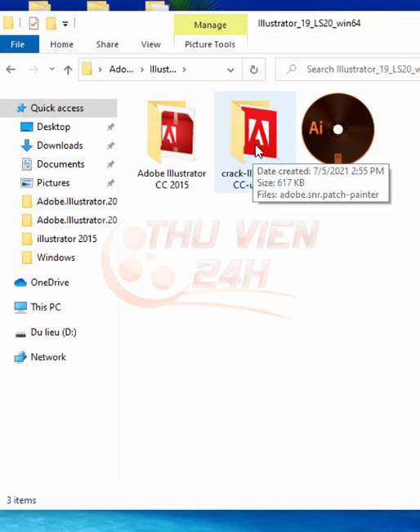Open the Picture Tools tab
Viewport: 420px width, 532px height.
pyautogui.click(x=210, y=44)
